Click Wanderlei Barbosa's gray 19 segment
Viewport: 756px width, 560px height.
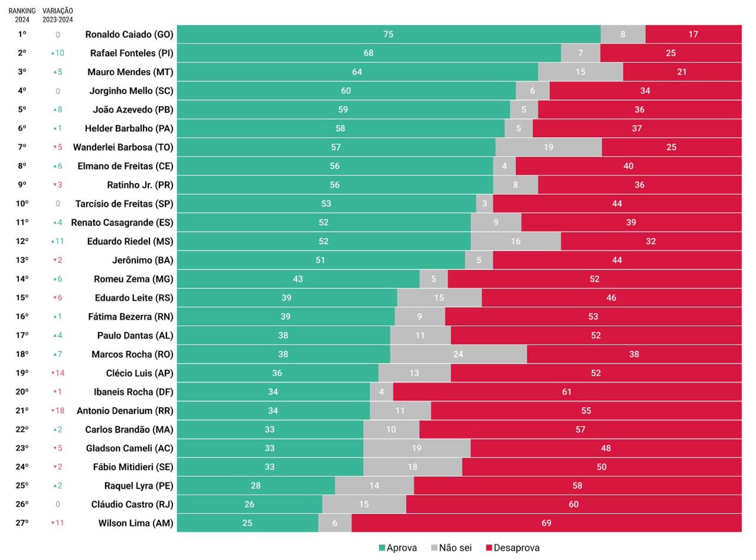[x=549, y=147]
